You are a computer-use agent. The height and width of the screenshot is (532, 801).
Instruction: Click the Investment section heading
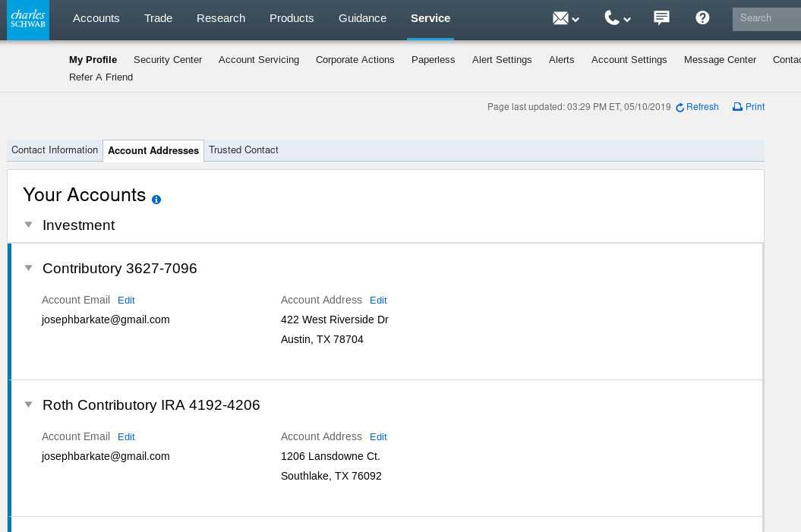(79, 225)
